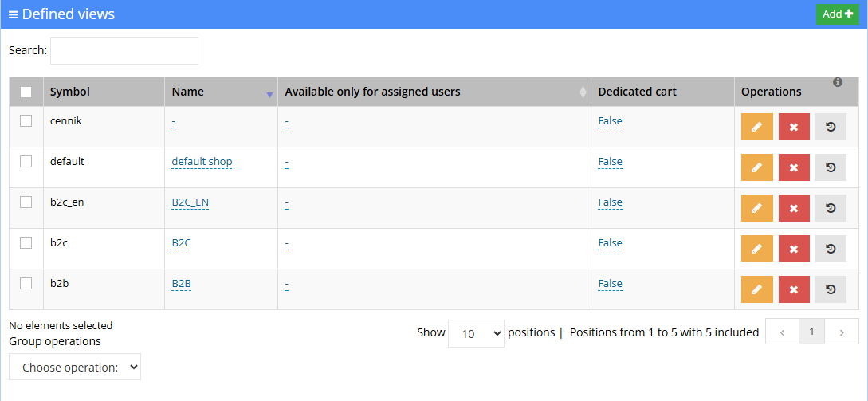Screen dimensions: 868x401
Task: Edit the b2c view
Action: tap(756, 249)
